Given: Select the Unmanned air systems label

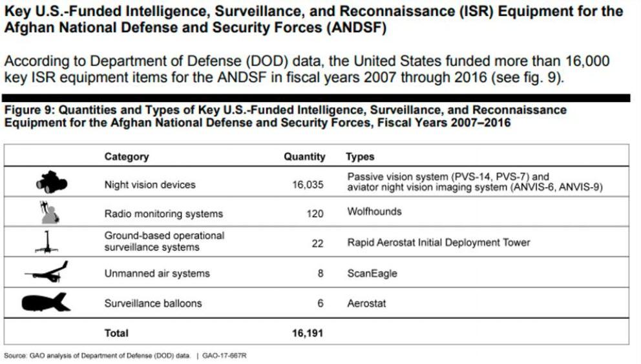Looking at the screenshot, I should [x=157, y=274].
